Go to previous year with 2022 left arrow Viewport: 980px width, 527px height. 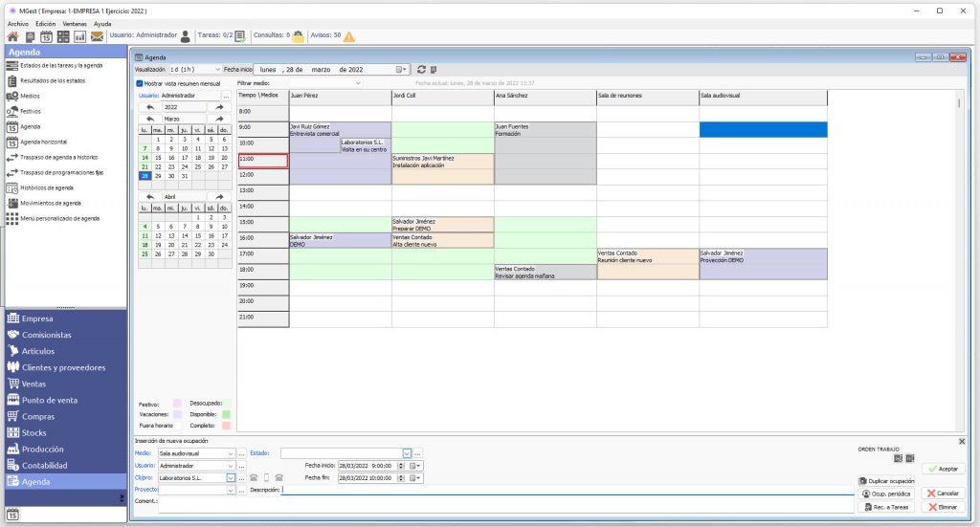[150, 107]
